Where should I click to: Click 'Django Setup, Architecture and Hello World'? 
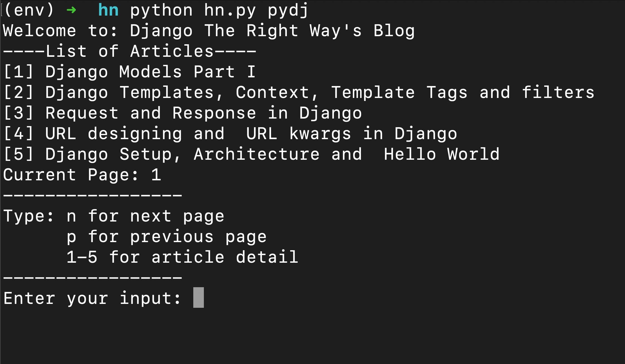point(272,154)
